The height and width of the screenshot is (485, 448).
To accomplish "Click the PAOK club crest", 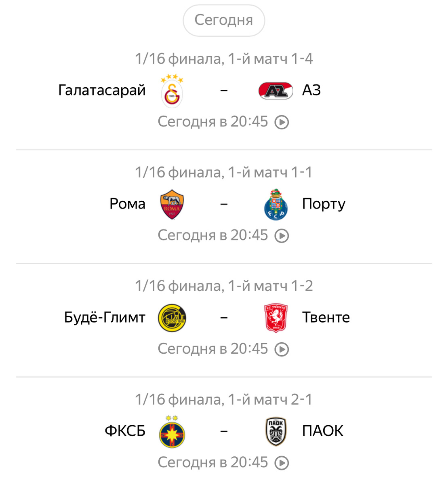I will point(276,431).
